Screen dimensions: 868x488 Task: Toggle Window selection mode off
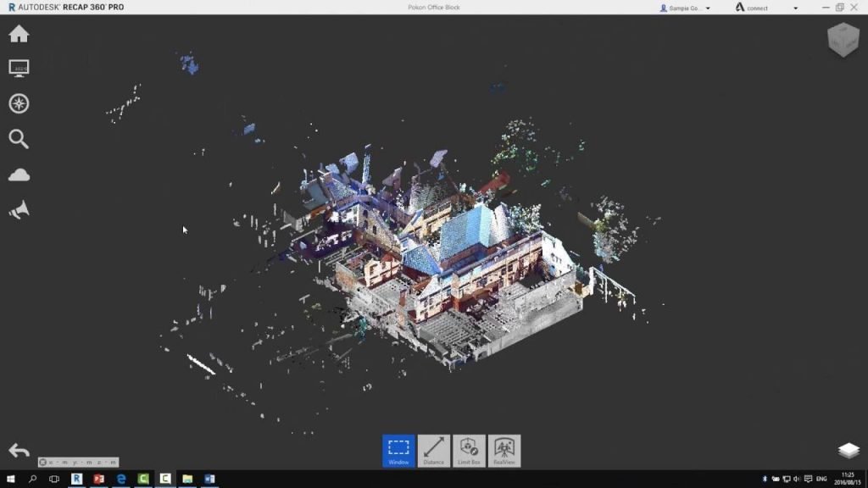click(x=398, y=451)
